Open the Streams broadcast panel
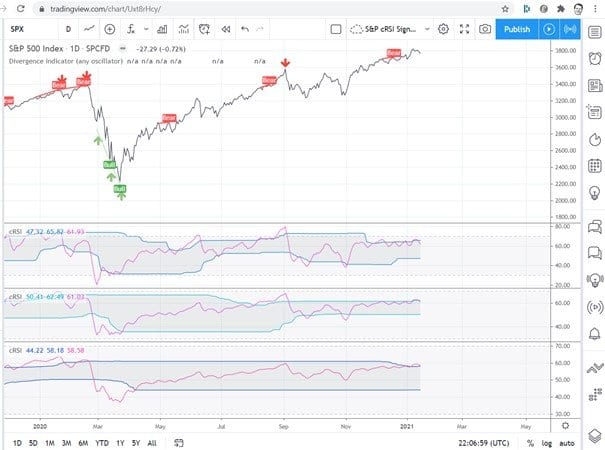This screenshot has width=605, height=450. [595, 307]
